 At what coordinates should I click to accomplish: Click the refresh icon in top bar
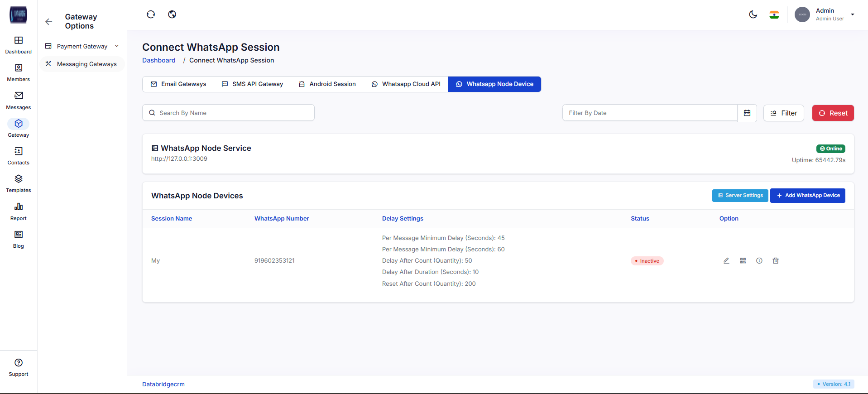tap(151, 14)
